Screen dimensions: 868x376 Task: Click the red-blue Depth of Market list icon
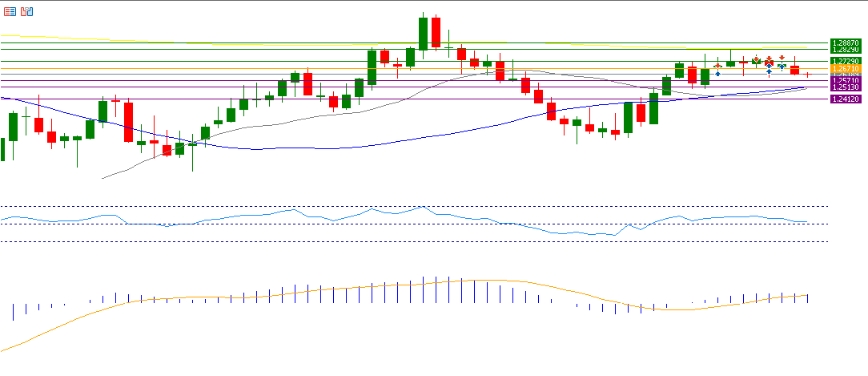10,12
